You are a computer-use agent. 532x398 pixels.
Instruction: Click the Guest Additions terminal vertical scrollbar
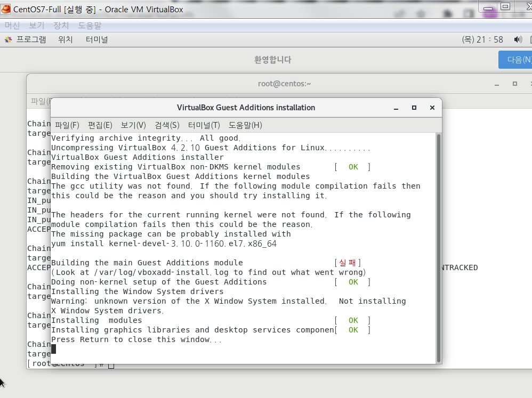click(438, 248)
